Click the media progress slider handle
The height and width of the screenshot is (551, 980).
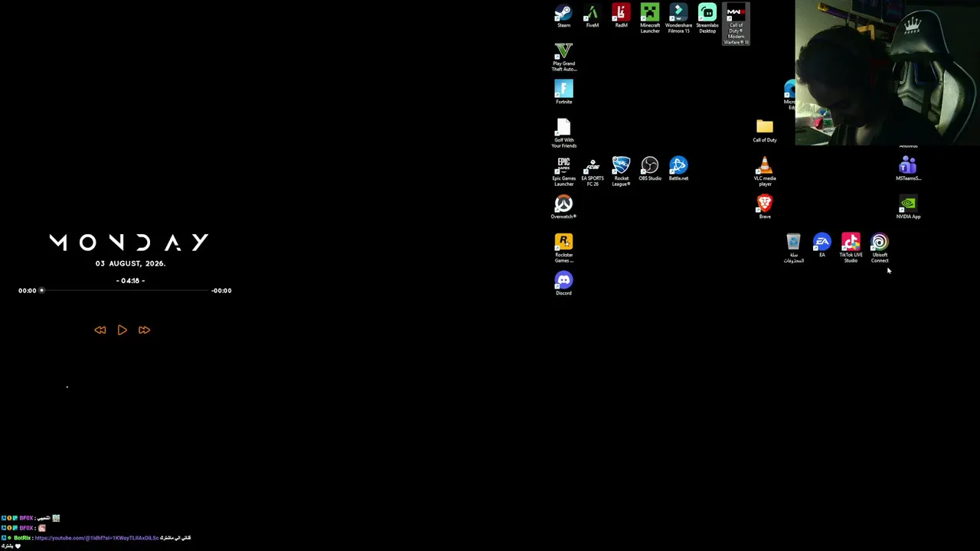click(42, 291)
